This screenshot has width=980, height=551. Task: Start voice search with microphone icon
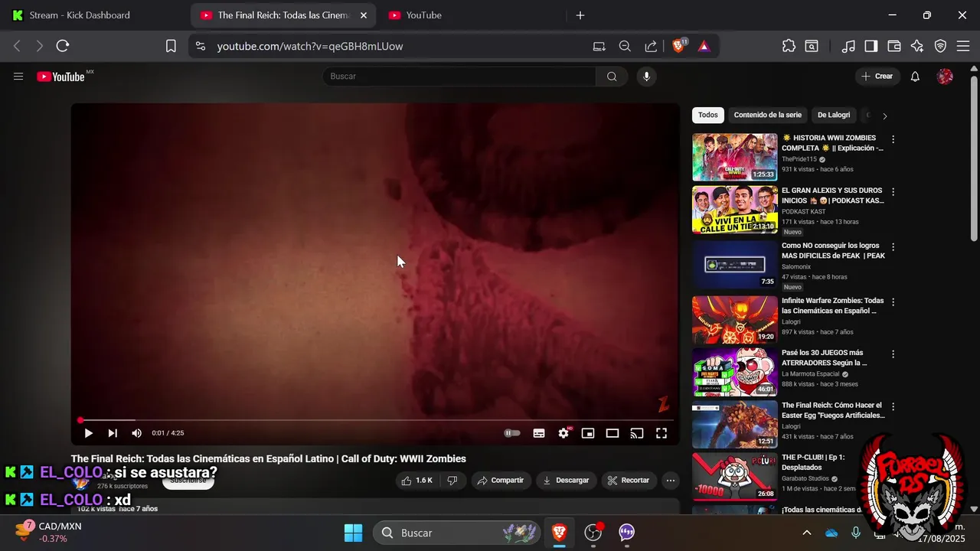tap(647, 77)
